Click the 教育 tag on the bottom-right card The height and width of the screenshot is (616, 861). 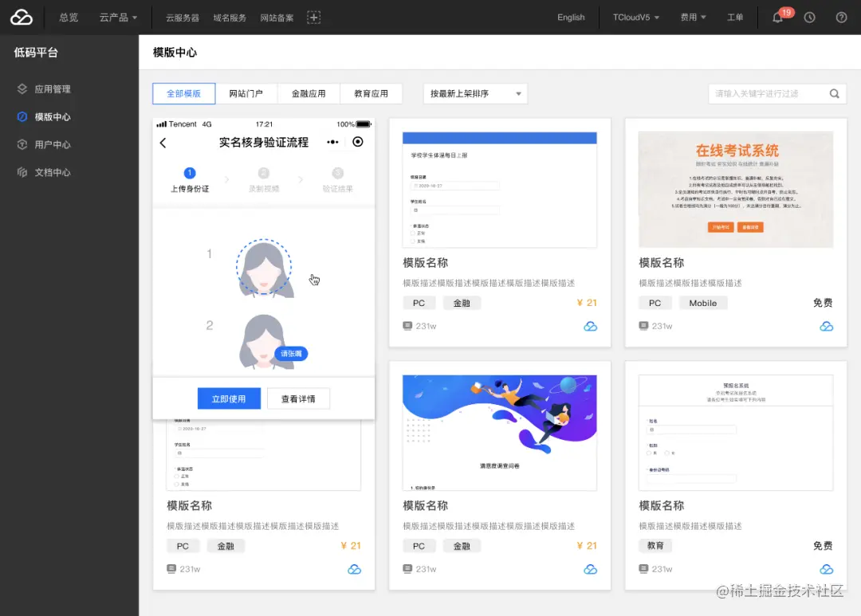point(655,546)
